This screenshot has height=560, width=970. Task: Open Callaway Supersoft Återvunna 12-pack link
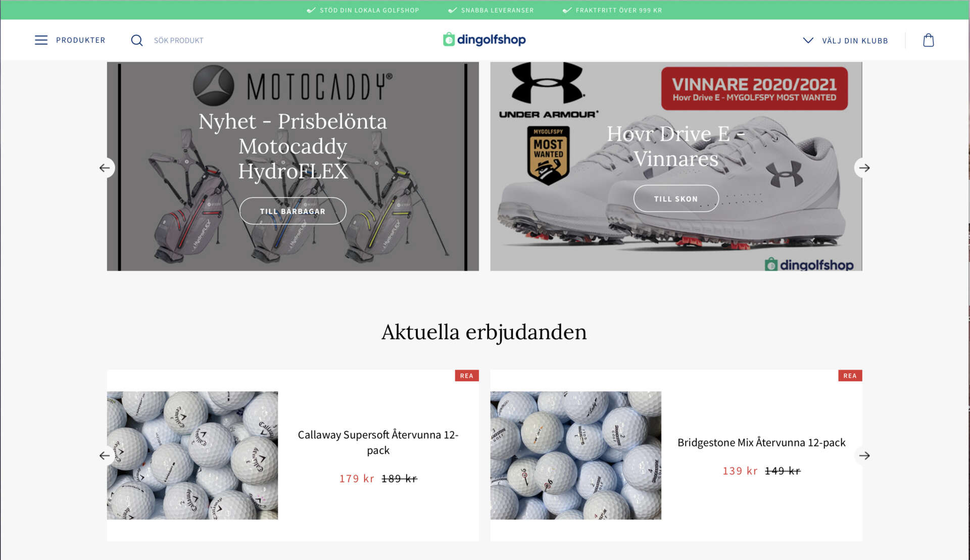click(378, 442)
